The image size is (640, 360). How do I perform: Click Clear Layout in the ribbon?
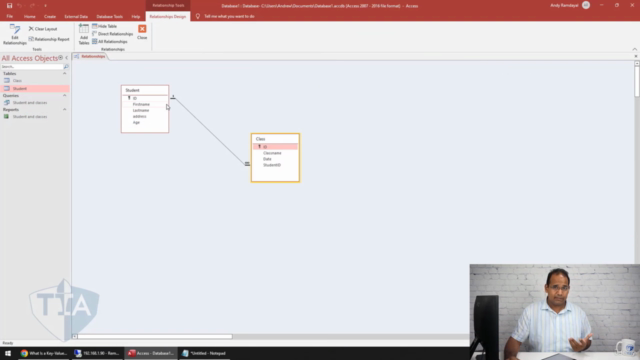[x=43, y=29]
